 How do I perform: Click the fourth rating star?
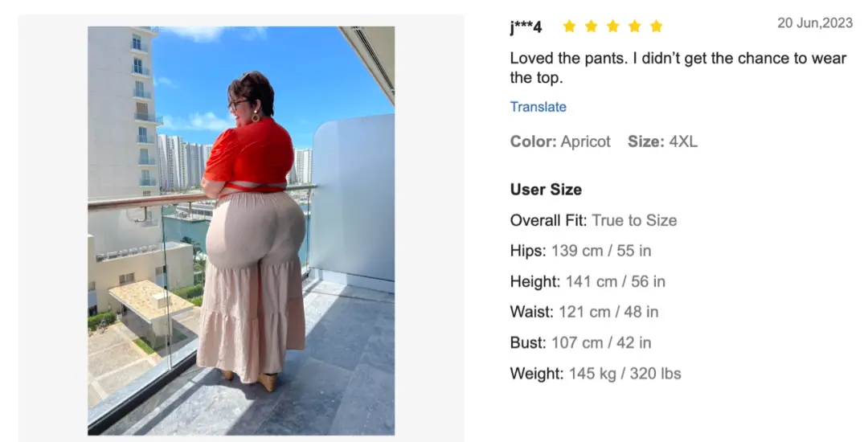634,26
